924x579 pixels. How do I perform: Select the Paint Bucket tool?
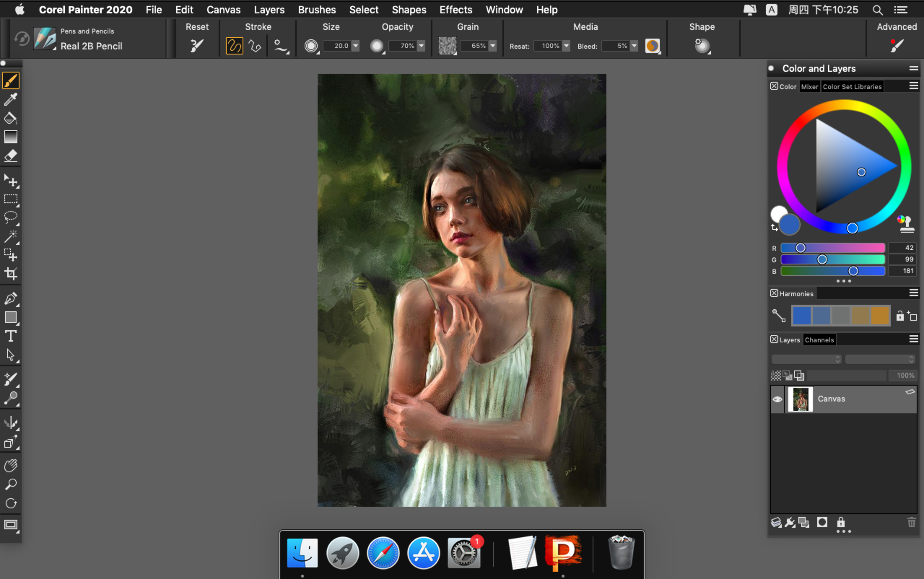tap(11, 118)
